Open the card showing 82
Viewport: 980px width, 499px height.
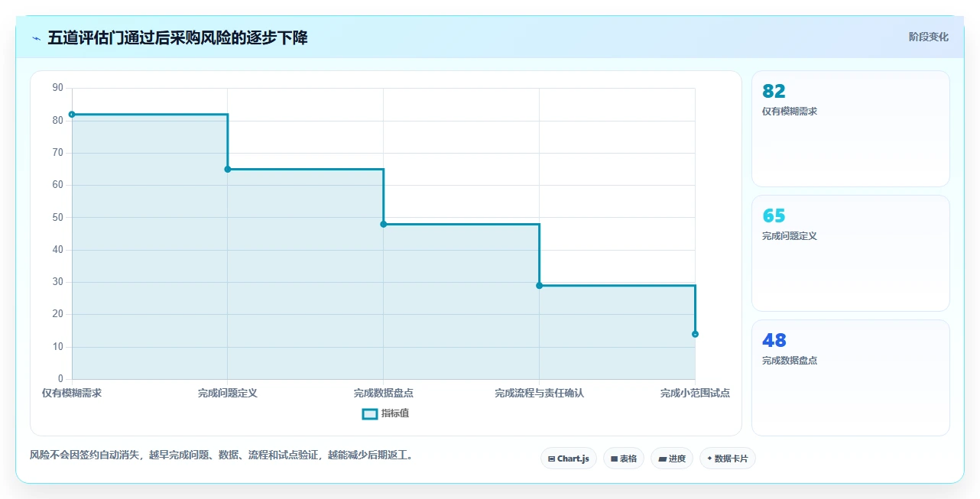(851, 129)
